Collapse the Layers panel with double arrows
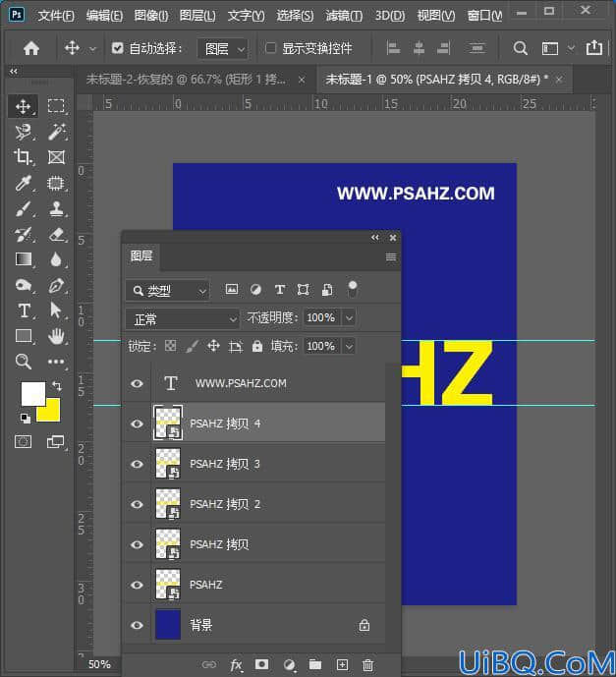This screenshot has width=616, height=677. [x=374, y=238]
